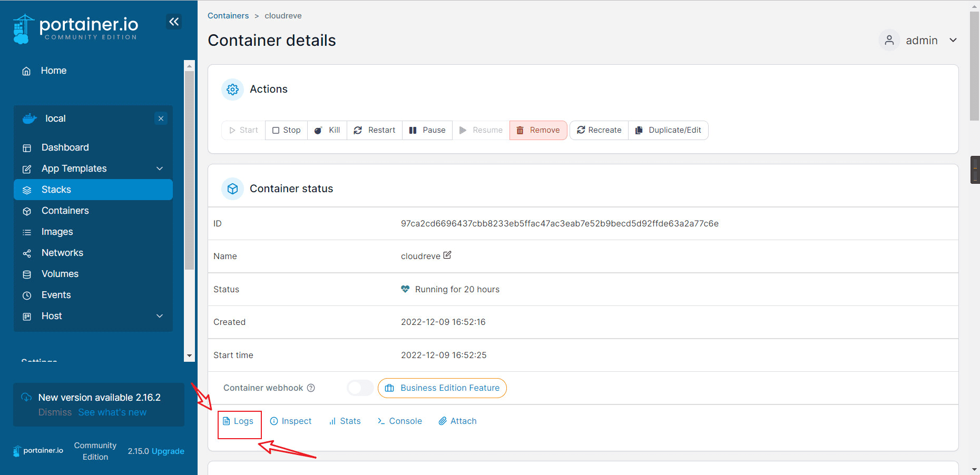Viewport: 980px width, 475px height.
Task: Click the sidebar scrollbar down arrow
Action: point(189,356)
